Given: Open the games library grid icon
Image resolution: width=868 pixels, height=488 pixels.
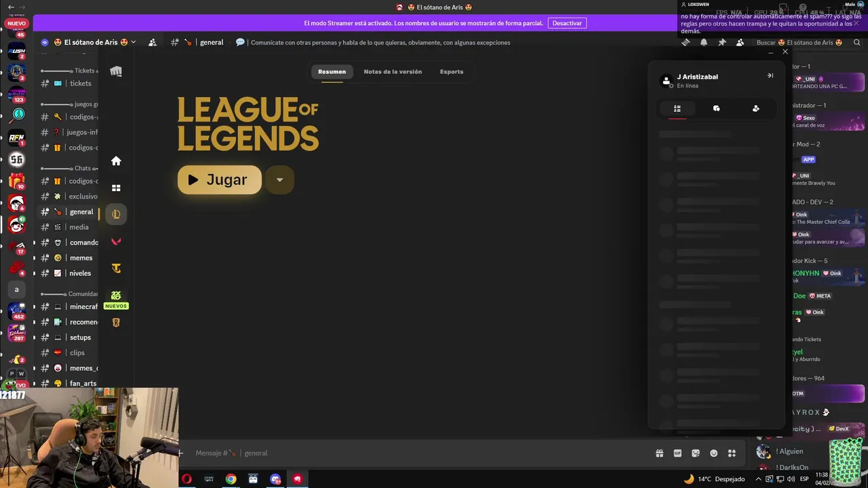Looking at the screenshot, I should (x=116, y=188).
